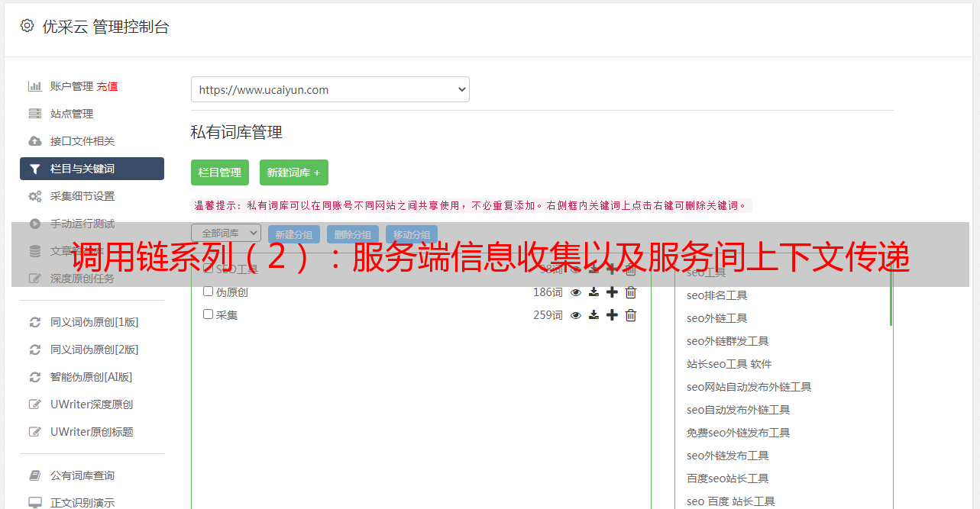Click the red 充值 link
This screenshot has height=509, width=980.
tap(107, 86)
